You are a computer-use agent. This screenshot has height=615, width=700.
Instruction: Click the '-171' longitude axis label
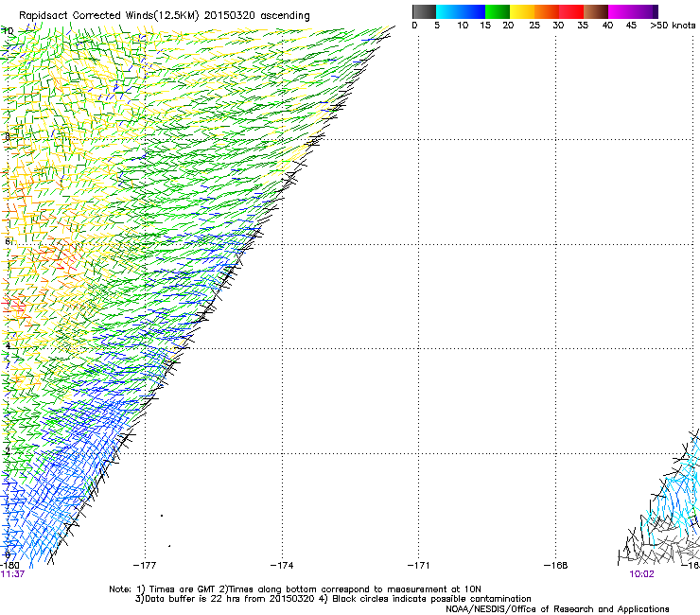tap(418, 566)
